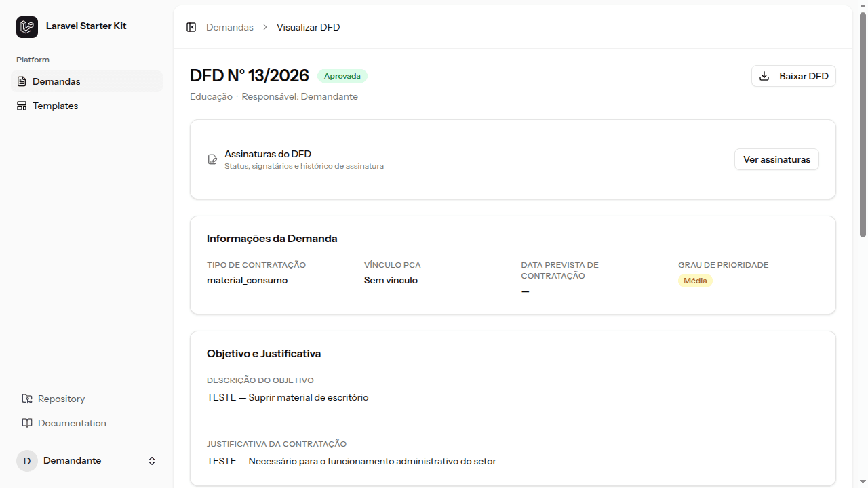Screen dimensions: 868x488
Task: Click the Assinaturas do DFD title
Action: pos(268,154)
